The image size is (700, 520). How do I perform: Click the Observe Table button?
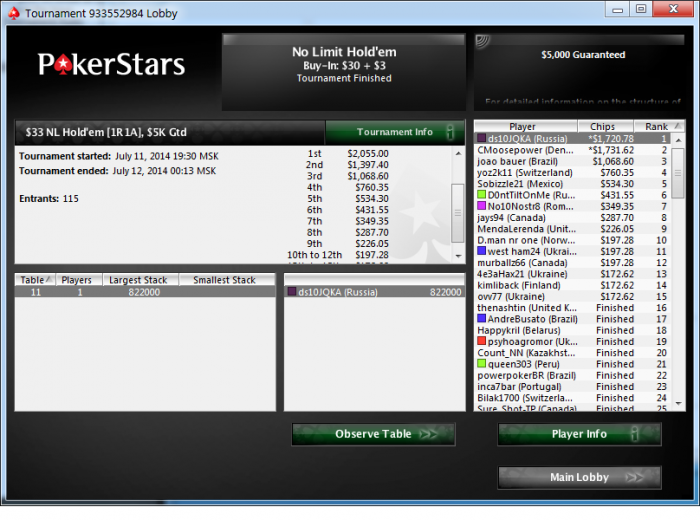[x=374, y=434]
